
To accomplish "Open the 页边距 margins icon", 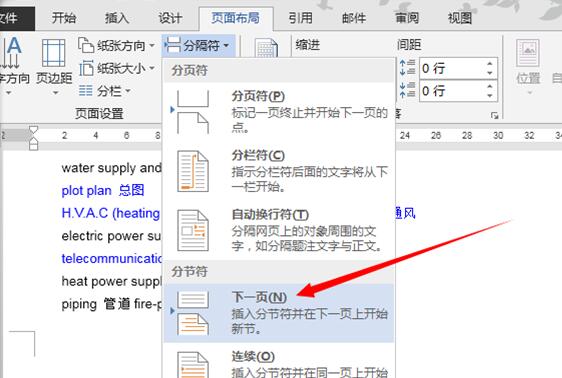I will pos(54,53).
